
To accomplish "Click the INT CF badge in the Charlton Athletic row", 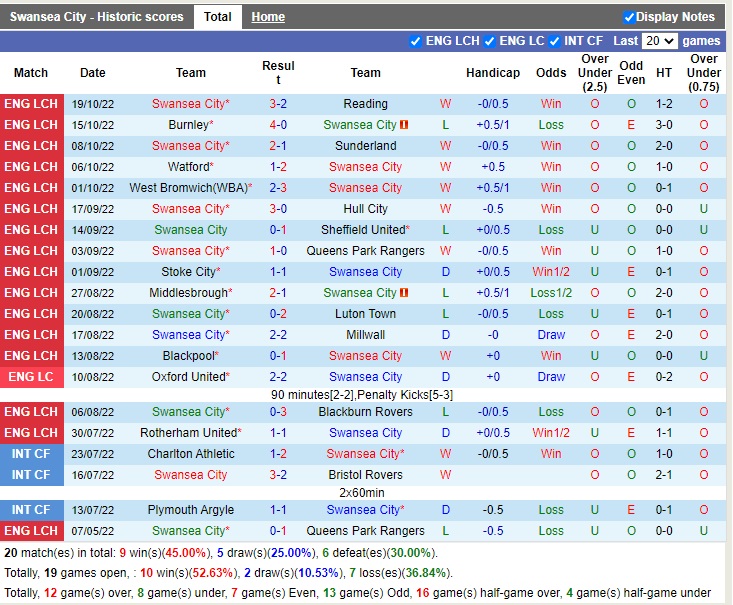I will point(31,454).
